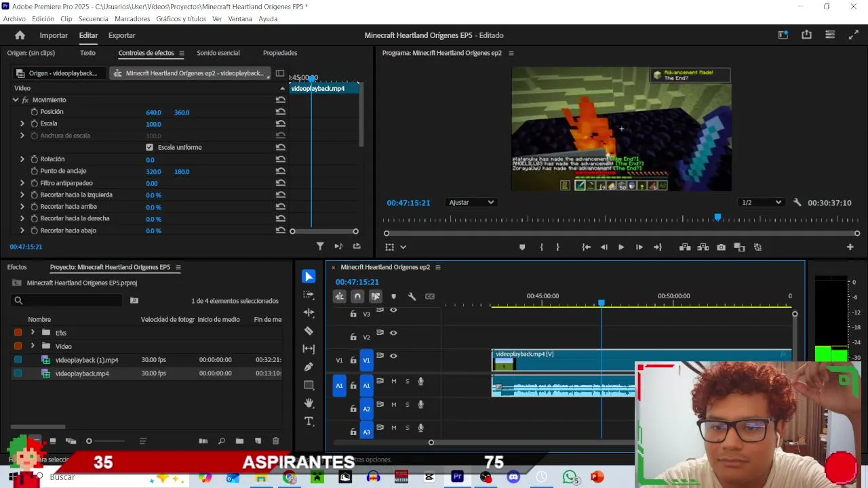Toggle captions track options CC icon
Image resolution: width=868 pixels, height=488 pixels.
[430, 296]
